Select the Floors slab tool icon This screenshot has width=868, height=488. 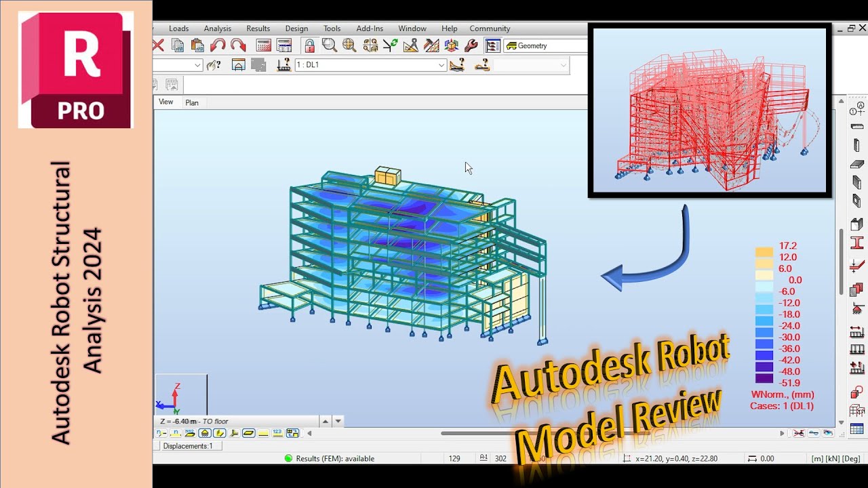tap(856, 164)
